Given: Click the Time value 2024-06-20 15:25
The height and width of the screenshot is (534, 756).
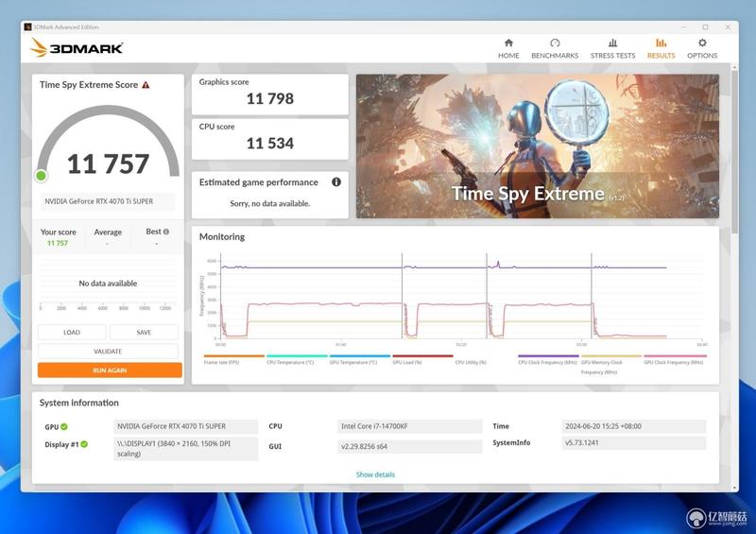Looking at the screenshot, I should pos(634,426).
